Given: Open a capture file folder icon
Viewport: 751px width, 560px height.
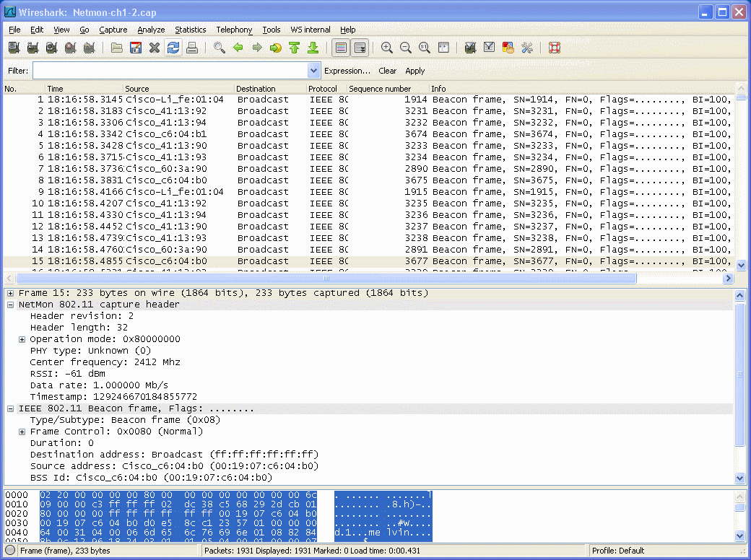Looking at the screenshot, I should (x=117, y=48).
